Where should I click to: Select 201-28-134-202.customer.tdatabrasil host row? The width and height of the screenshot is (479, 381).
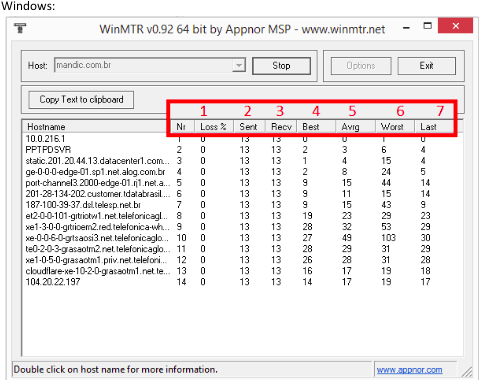point(242,194)
